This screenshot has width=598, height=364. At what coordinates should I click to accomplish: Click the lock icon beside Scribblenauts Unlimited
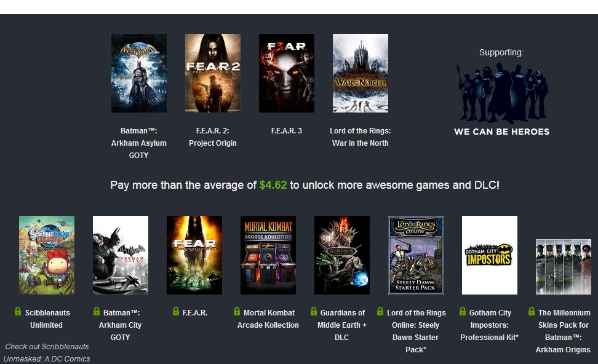(18, 311)
